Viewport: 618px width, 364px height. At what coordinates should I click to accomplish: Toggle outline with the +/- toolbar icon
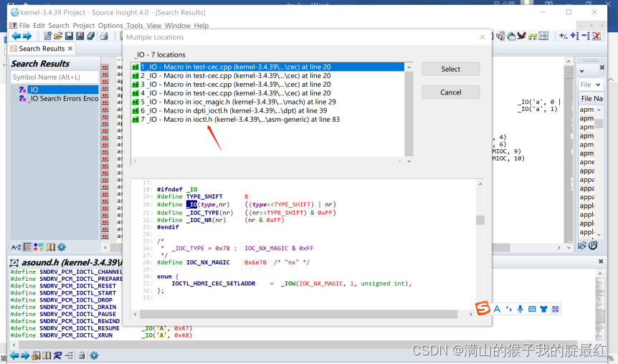[x=564, y=36]
